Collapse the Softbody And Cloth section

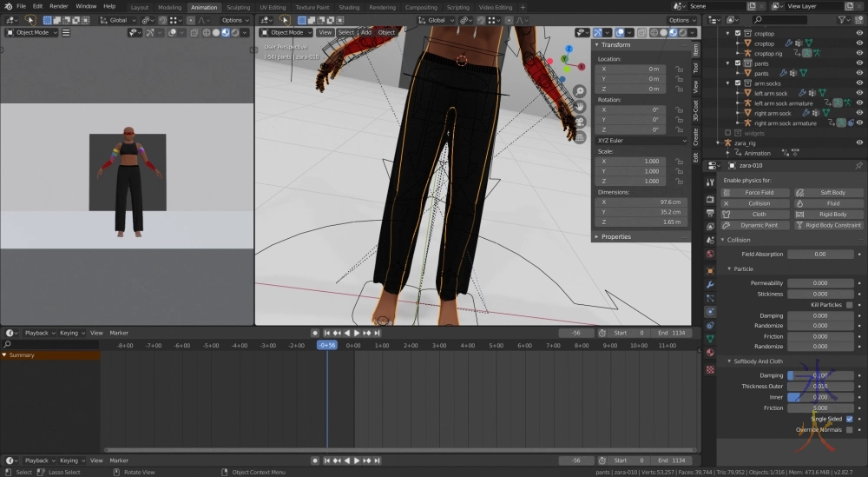point(755,361)
